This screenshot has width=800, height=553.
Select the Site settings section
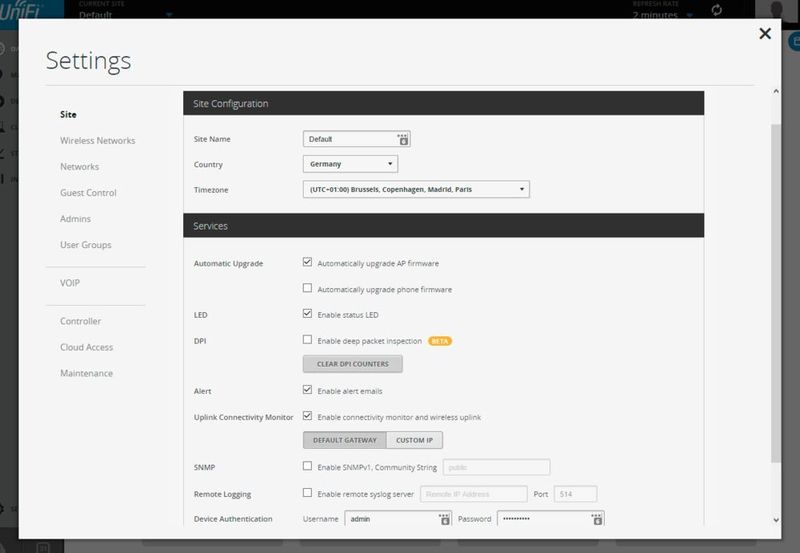click(x=68, y=114)
